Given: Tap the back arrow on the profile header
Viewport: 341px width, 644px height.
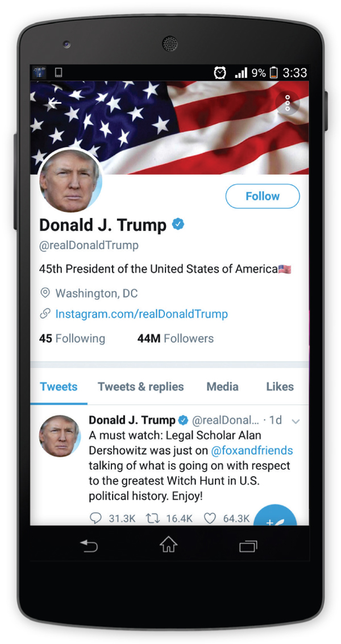Looking at the screenshot, I should tap(54, 102).
